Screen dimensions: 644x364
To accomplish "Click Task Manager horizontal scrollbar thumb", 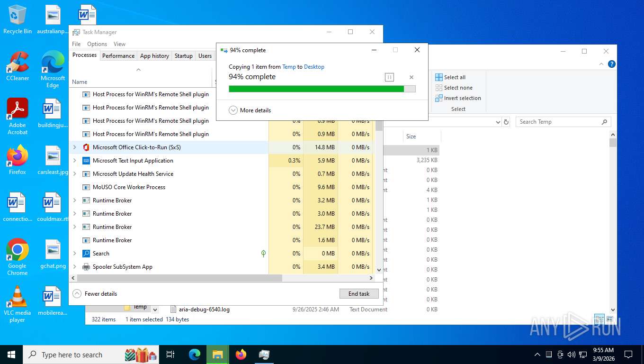I will tap(179, 278).
